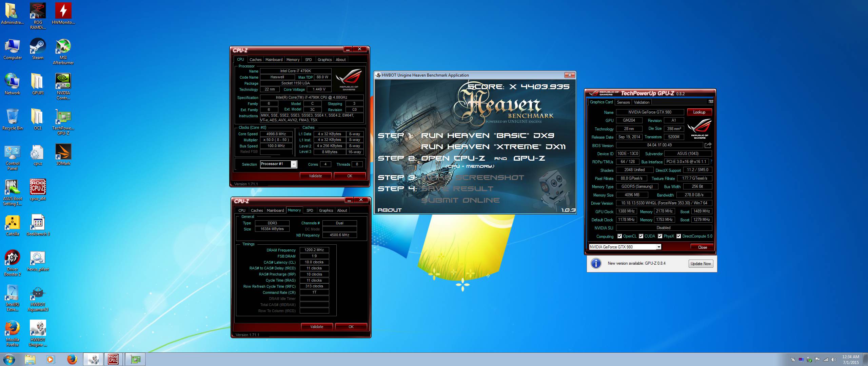Image resolution: width=868 pixels, height=366 pixels.
Task: Open Geekbench 3 desktop shortcut
Action: tap(38, 225)
